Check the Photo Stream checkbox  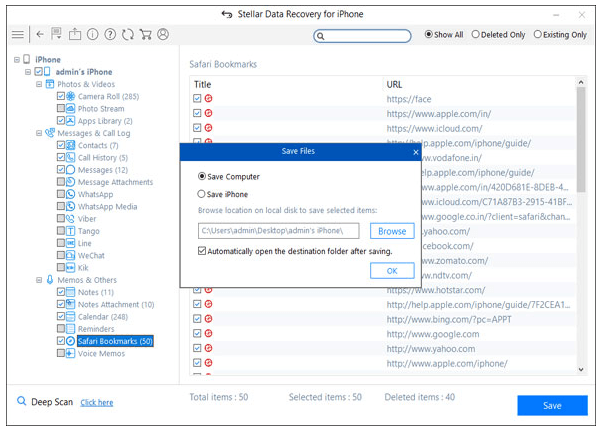61,108
